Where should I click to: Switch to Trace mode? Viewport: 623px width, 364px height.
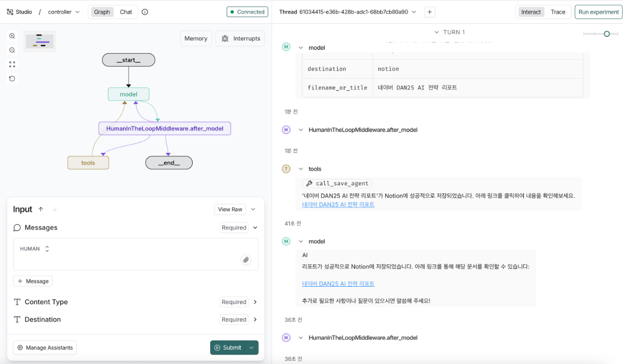coord(558,12)
